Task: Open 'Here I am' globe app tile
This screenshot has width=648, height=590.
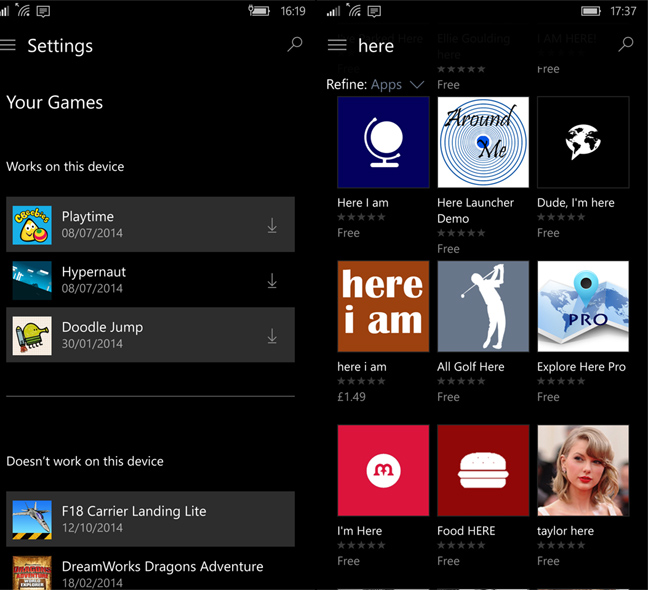Action: tap(383, 143)
